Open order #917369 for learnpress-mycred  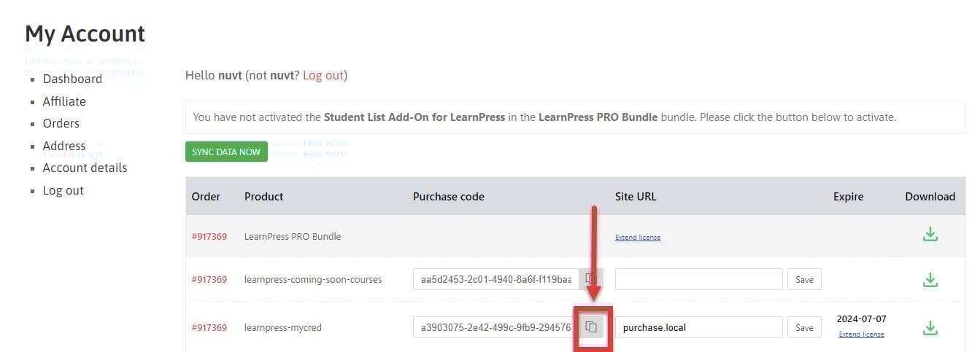[209, 327]
